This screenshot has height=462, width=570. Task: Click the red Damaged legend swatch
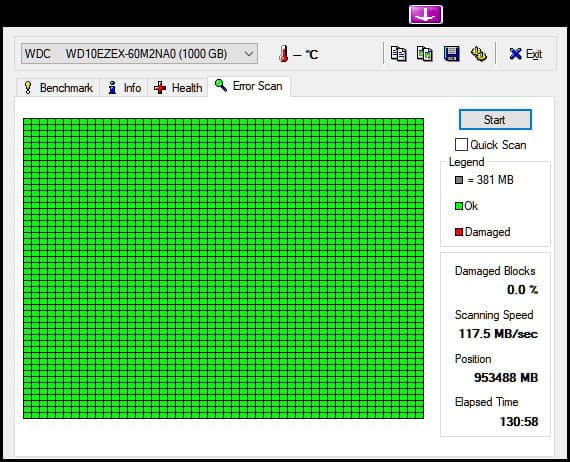tap(459, 232)
